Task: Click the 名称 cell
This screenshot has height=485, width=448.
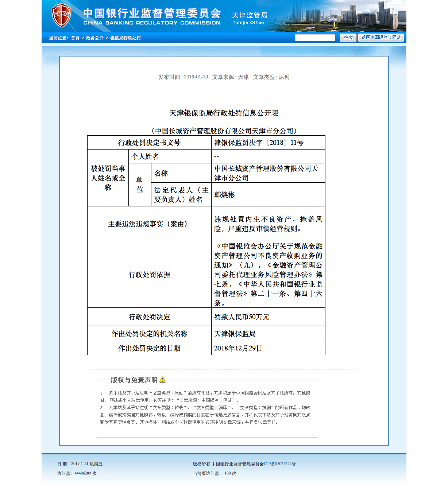Action: (181, 173)
